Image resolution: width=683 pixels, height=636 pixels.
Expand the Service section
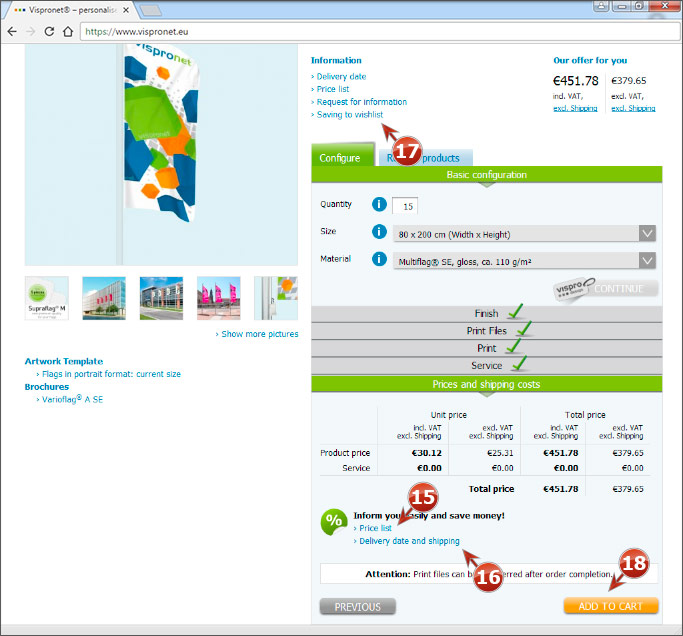[487, 366]
